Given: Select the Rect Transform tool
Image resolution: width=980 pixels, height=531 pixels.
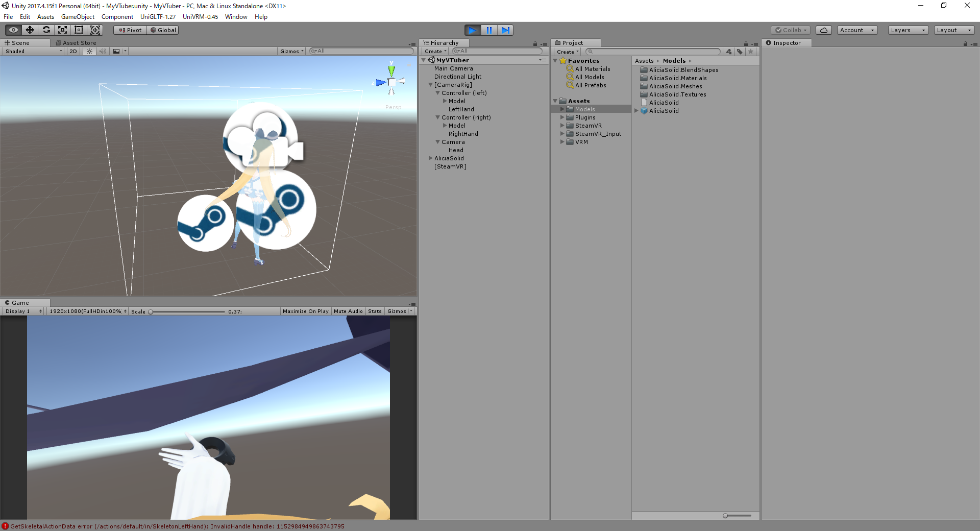Looking at the screenshot, I should coord(79,30).
